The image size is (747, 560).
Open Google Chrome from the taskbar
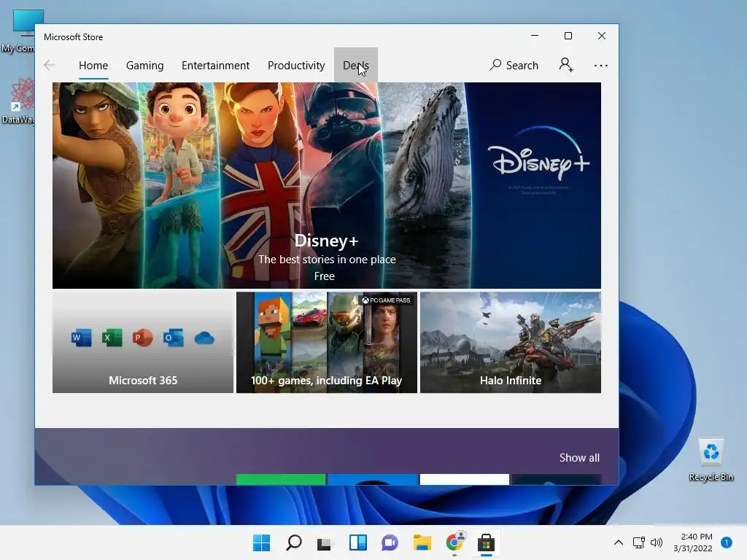tap(454, 542)
